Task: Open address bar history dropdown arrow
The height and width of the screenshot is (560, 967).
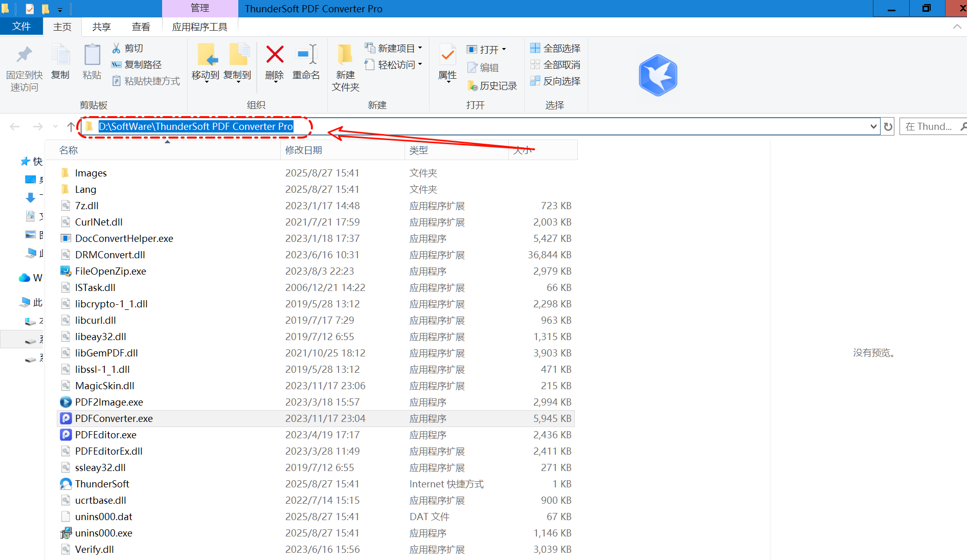Action: click(873, 126)
